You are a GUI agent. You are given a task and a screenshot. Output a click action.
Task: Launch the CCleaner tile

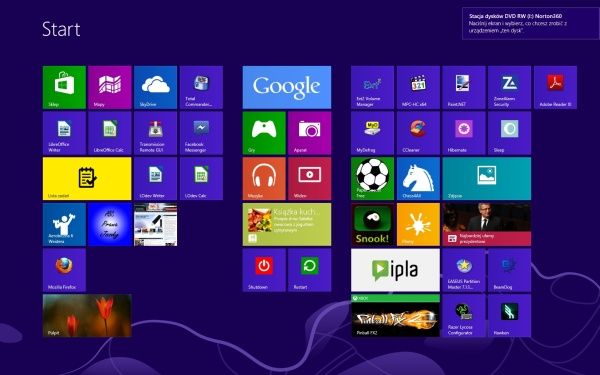(418, 133)
